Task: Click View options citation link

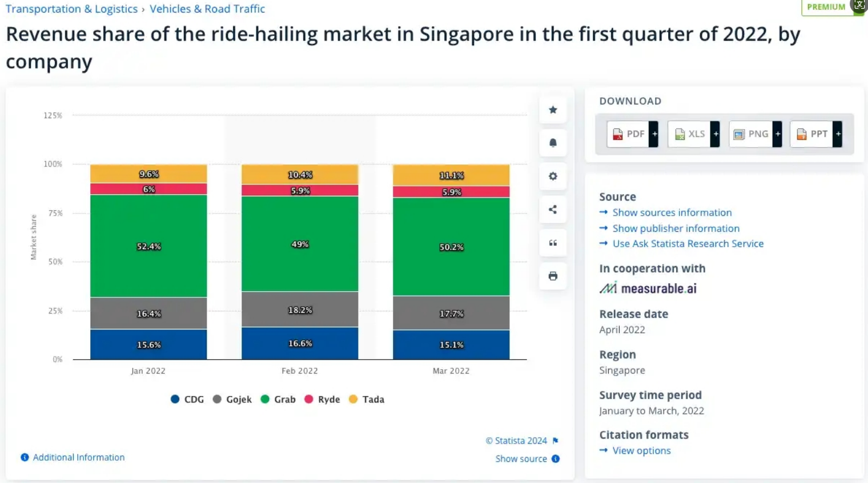Action: click(x=641, y=450)
